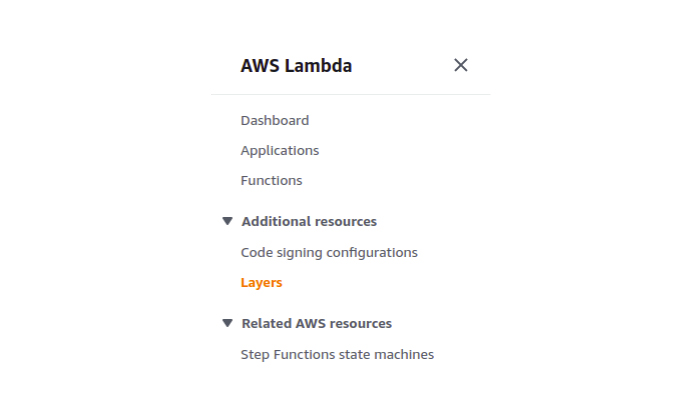Viewport: 690px width, 410px height.
Task: Select Applications in the side navigation
Action: [x=280, y=151]
